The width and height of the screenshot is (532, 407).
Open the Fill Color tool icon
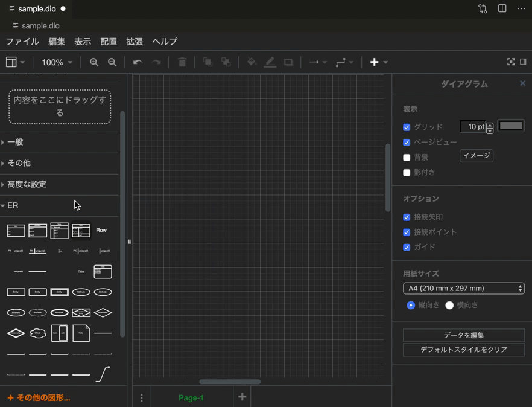(252, 62)
